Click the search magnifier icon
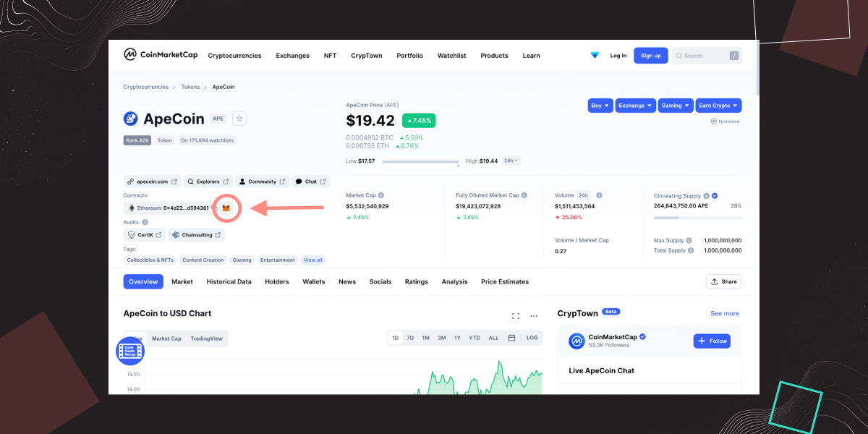868x434 pixels. [678, 56]
